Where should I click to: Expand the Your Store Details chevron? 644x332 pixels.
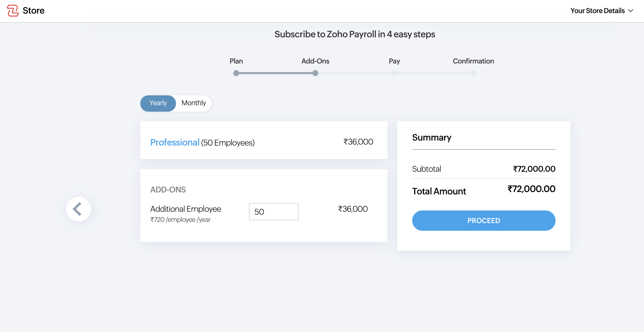[x=631, y=11]
